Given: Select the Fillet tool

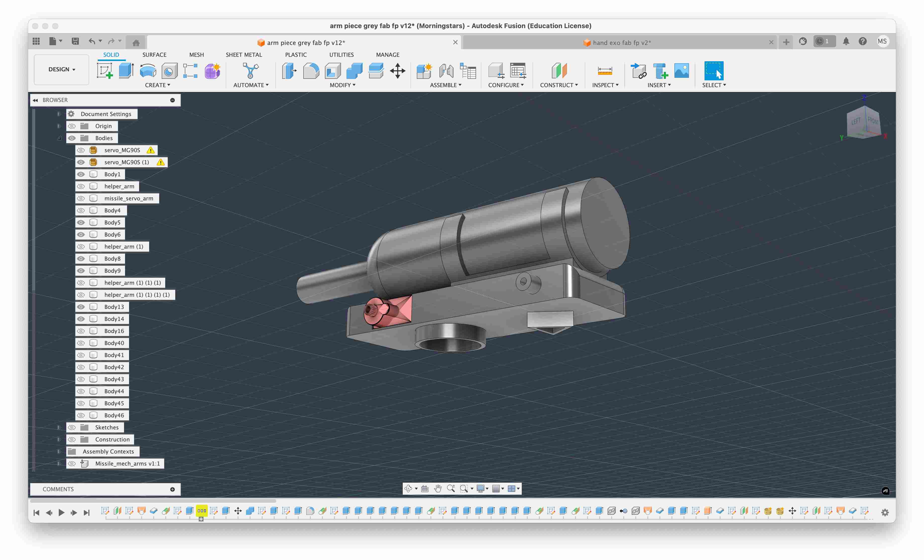Looking at the screenshot, I should pos(311,71).
